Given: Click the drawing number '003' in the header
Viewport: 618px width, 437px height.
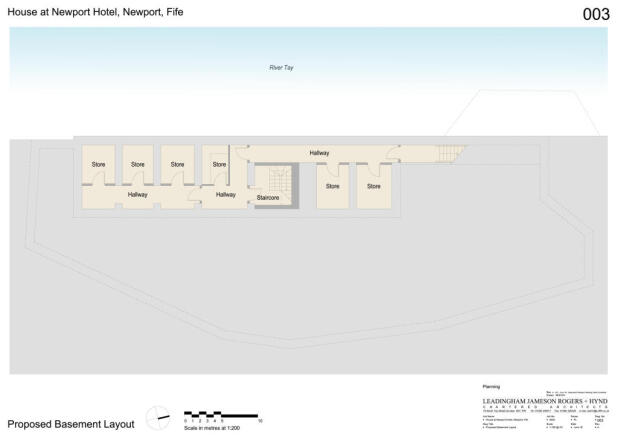Looking at the screenshot, I should click(596, 15).
